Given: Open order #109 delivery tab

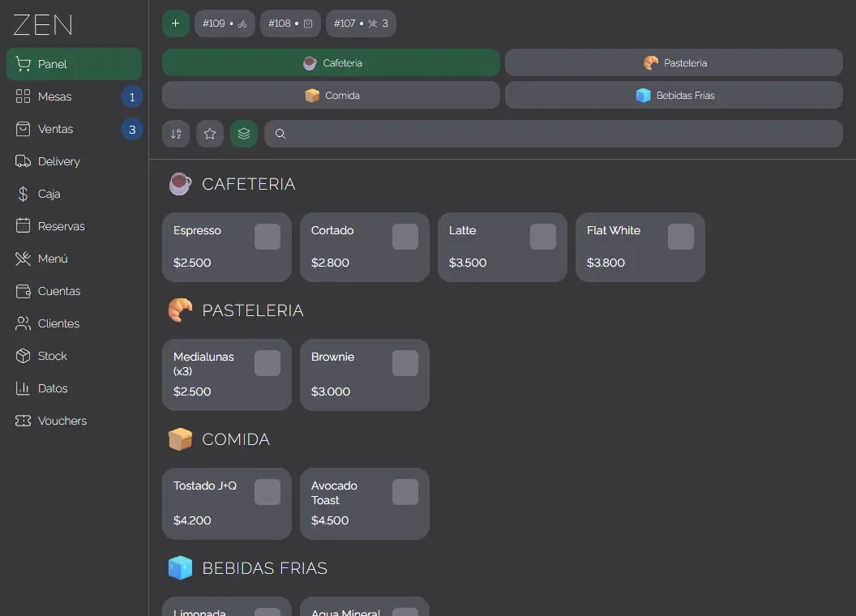Looking at the screenshot, I should [x=225, y=24].
